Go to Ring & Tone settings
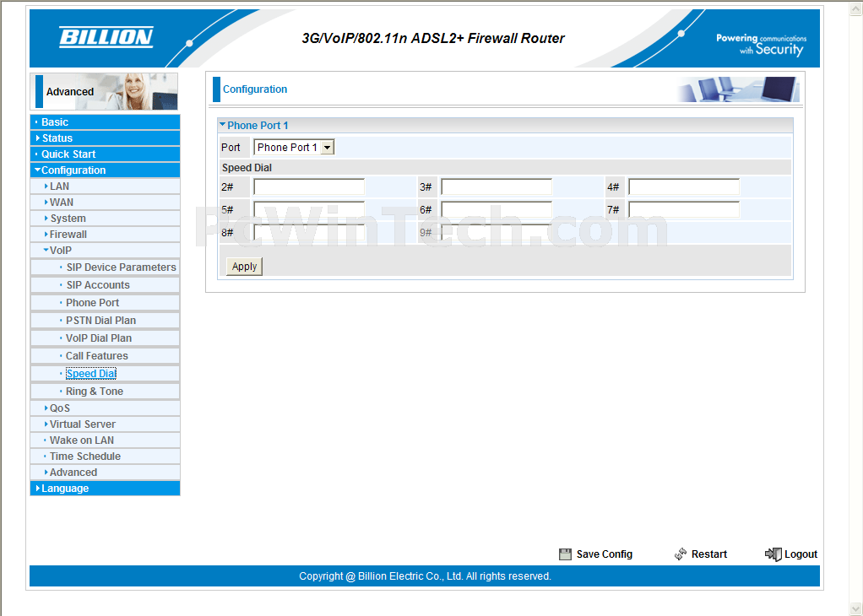The image size is (863, 616). coord(95,392)
